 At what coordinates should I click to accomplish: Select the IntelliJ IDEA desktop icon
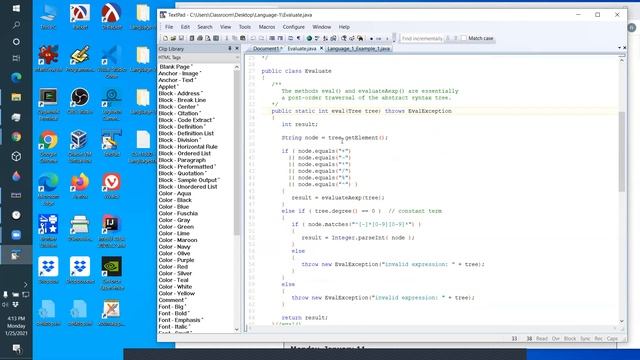pyautogui.click(x=111, y=231)
